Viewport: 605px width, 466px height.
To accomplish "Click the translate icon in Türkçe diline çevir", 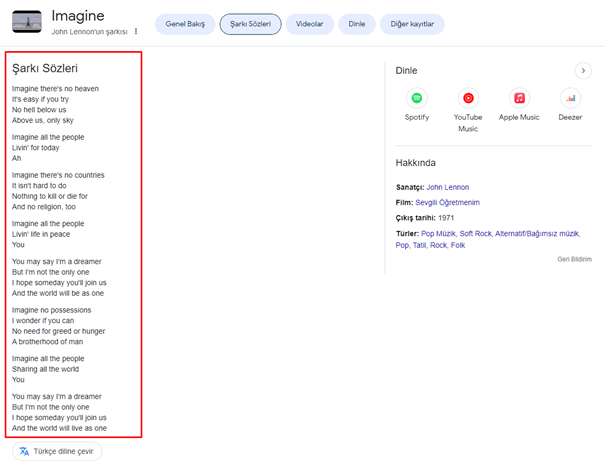I will [x=24, y=451].
